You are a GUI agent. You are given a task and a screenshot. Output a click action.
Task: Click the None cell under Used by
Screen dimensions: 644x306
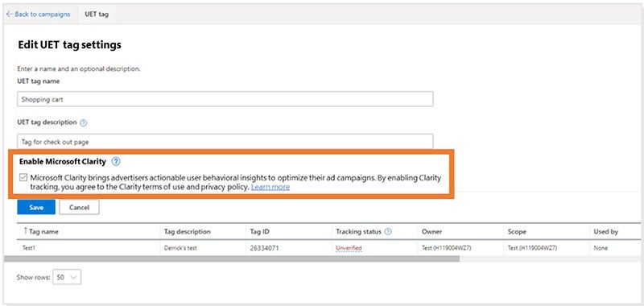click(x=601, y=248)
